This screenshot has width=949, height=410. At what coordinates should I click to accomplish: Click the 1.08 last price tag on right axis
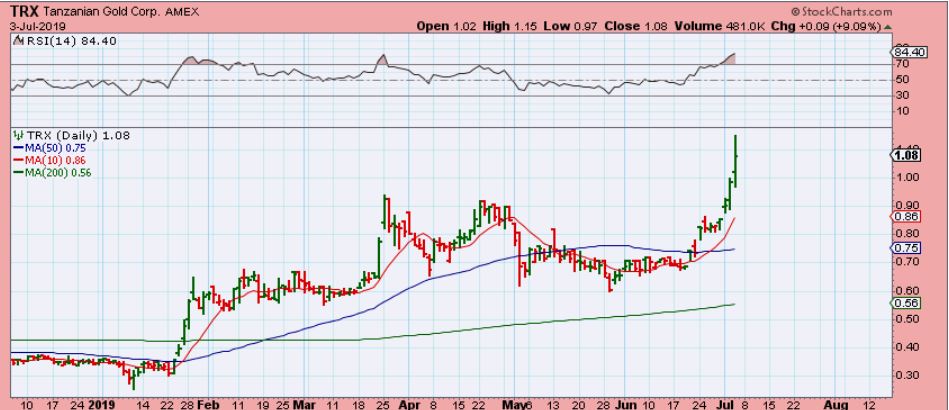(x=905, y=156)
